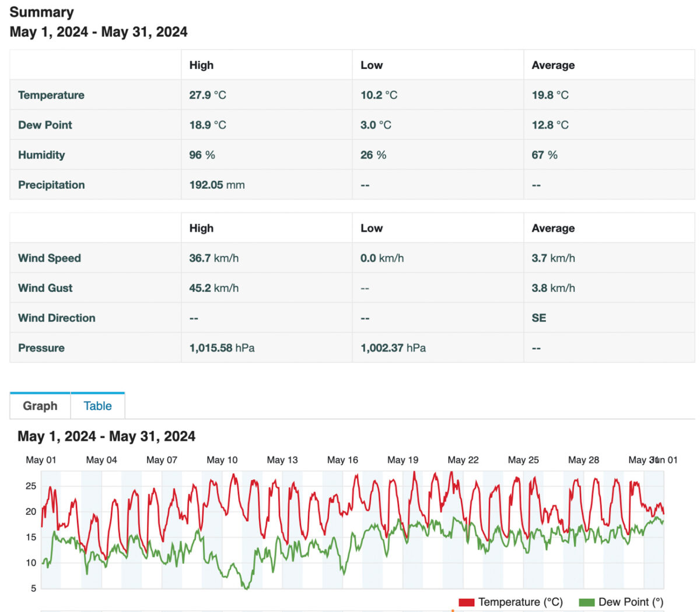This screenshot has height=612, width=700.
Task: Click the Wind Gust row label
Action: pos(45,288)
